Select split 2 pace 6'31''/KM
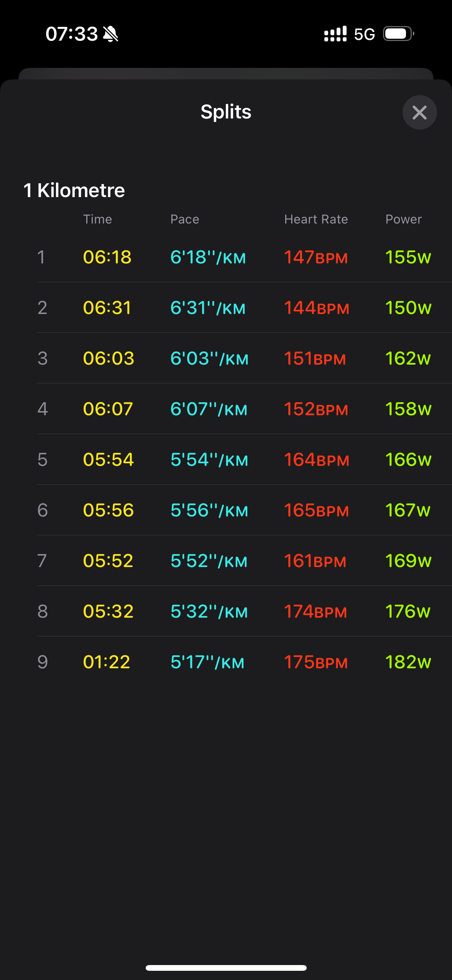This screenshot has height=980, width=452. tap(208, 308)
